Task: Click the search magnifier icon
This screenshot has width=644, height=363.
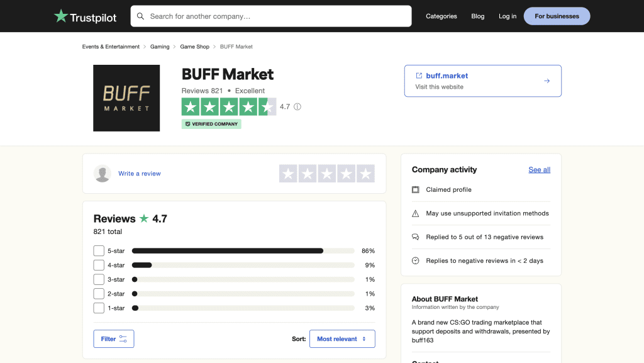Action: (x=140, y=16)
